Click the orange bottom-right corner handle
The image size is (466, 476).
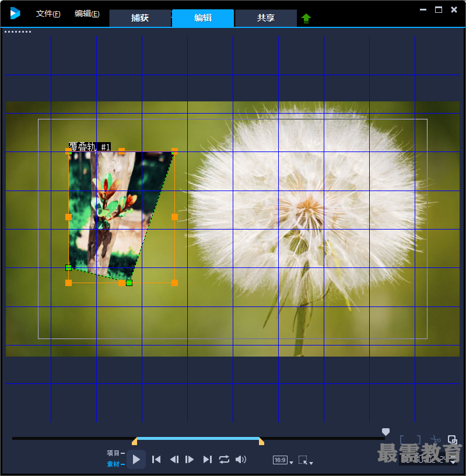[174, 283]
